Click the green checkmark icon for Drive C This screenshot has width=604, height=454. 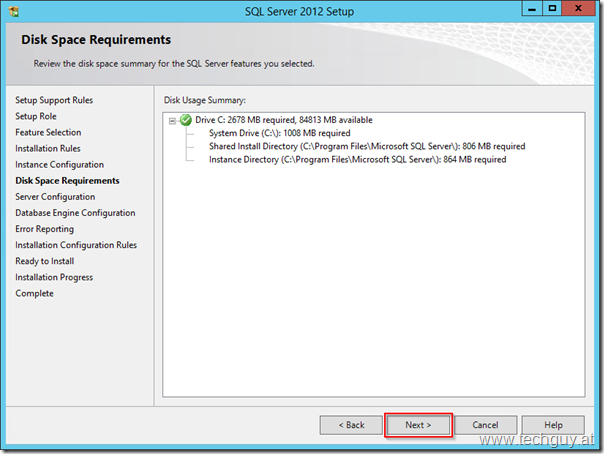point(186,120)
